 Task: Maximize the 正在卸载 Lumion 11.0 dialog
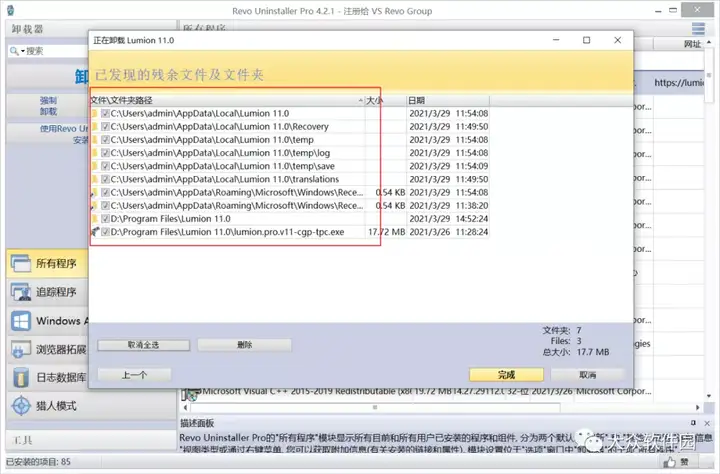tap(586, 40)
